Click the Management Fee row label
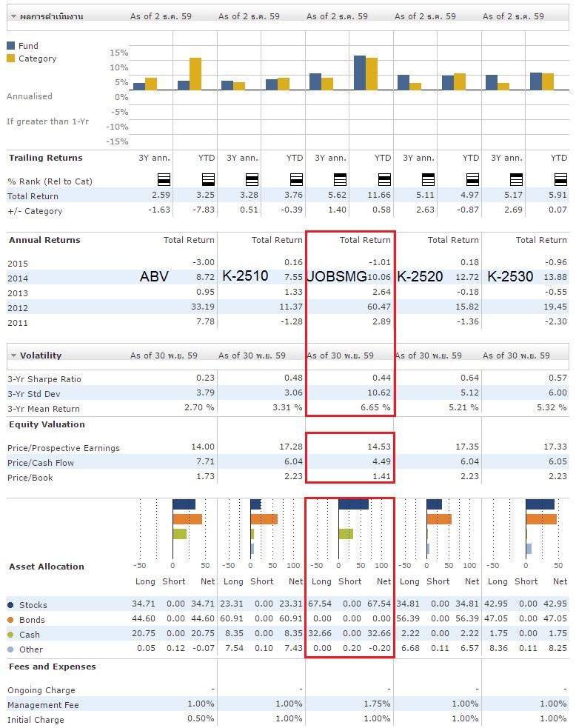The height and width of the screenshot is (728, 576). coord(43,705)
